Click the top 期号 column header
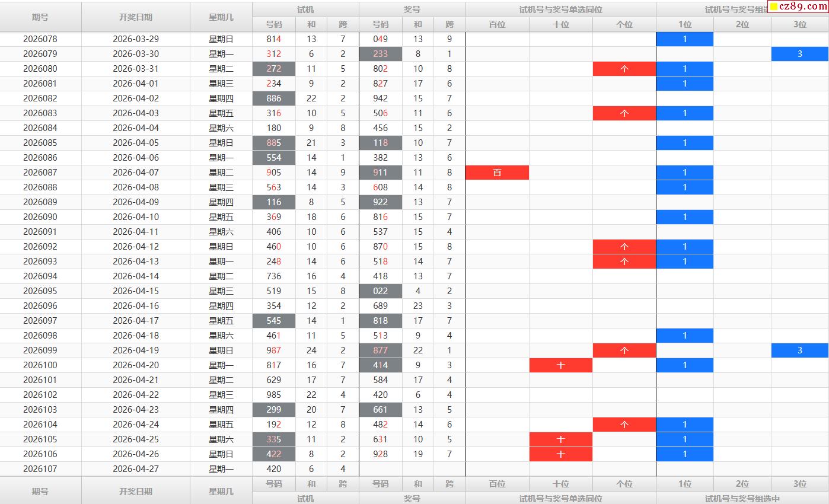This screenshot has width=829, height=504. [40, 17]
